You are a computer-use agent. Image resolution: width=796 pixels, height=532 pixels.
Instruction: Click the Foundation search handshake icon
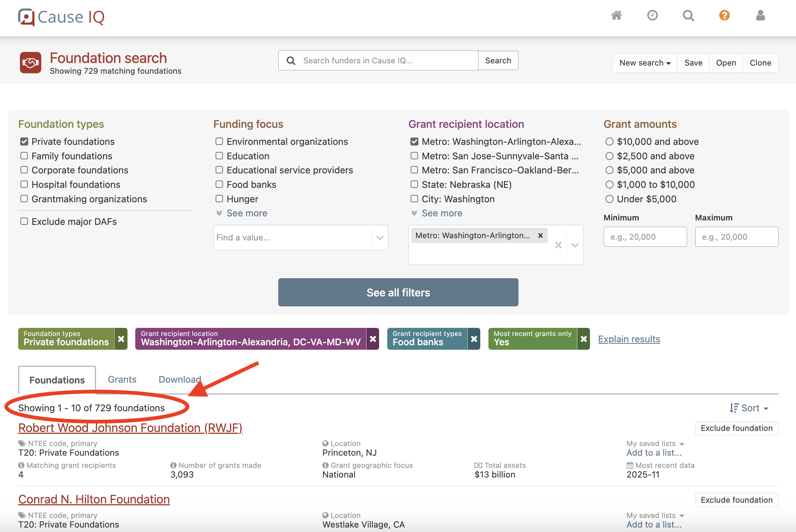pyautogui.click(x=30, y=63)
